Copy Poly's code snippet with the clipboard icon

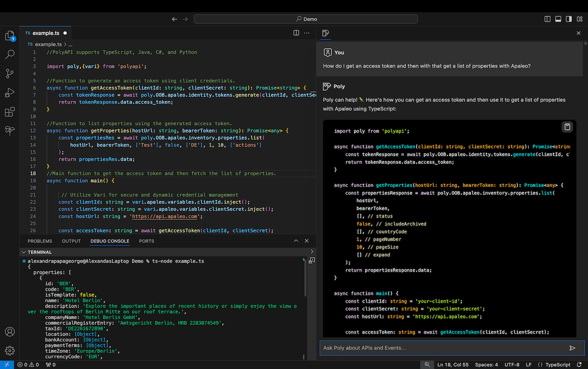pos(567,127)
